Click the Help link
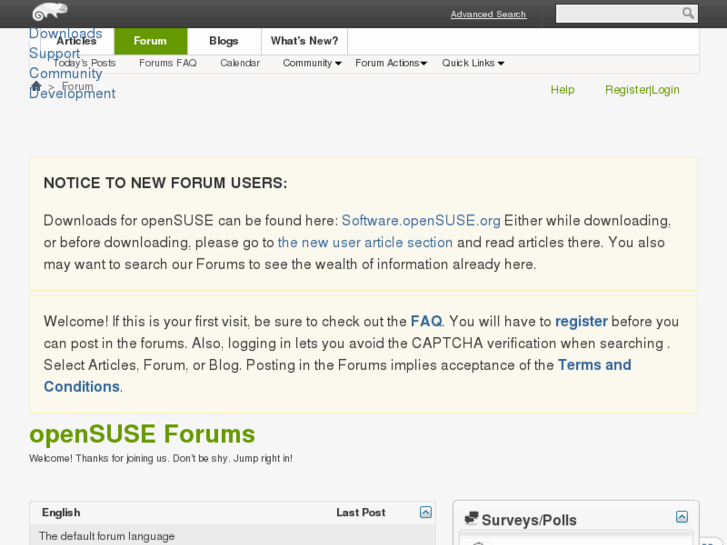The image size is (727, 545). pos(562,90)
